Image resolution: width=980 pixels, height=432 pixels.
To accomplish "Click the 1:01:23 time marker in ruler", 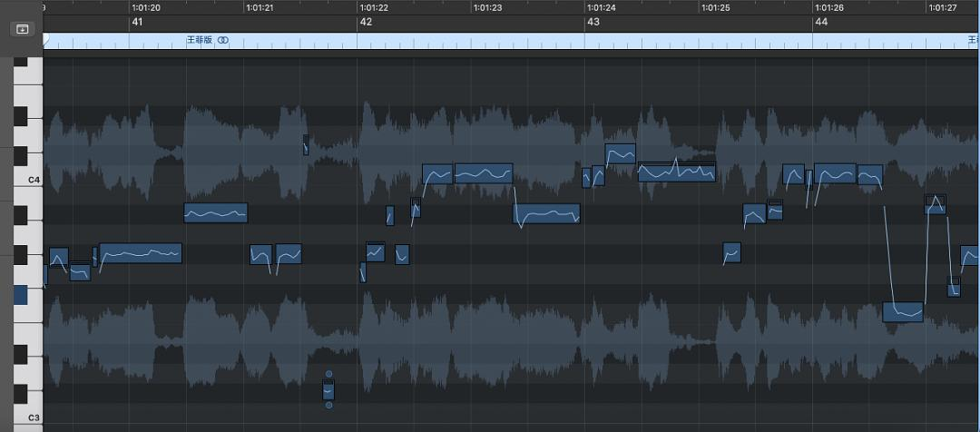I will coord(487,7).
